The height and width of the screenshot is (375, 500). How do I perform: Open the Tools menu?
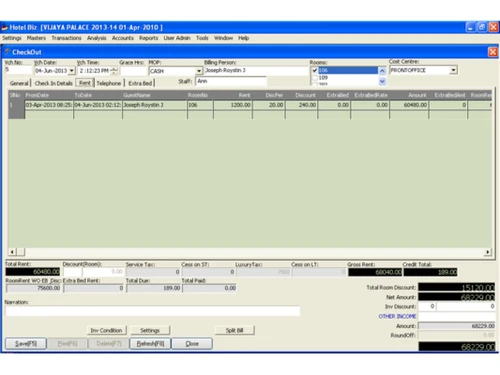[x=202, y=38]
